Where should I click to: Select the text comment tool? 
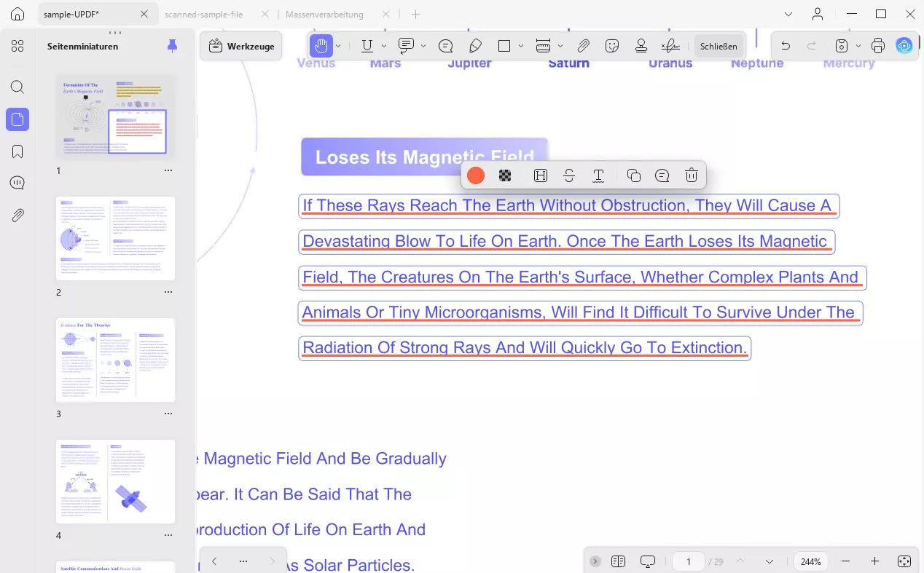click(x=407, y=46)
